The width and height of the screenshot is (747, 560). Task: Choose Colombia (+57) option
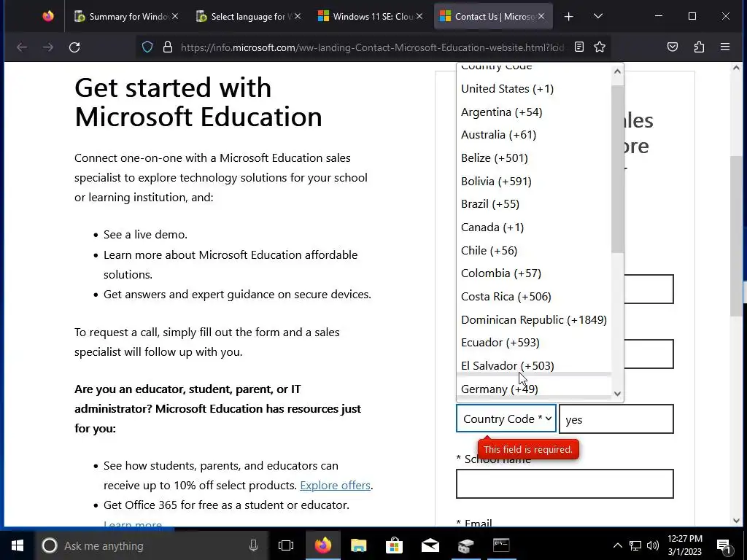pyautogui.click(x=533, y=273)
